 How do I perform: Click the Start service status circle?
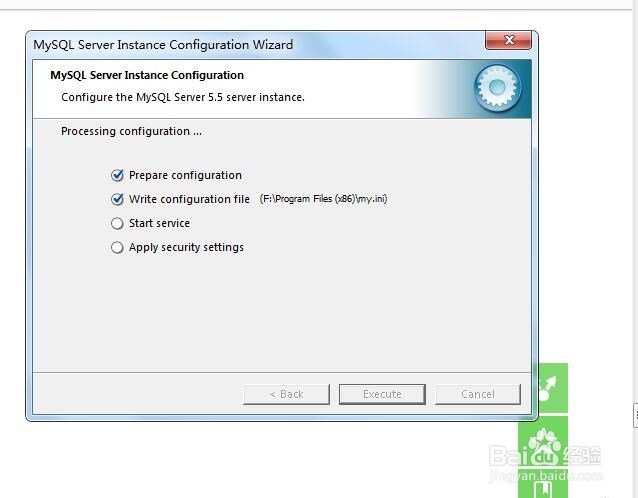[117, 223]
